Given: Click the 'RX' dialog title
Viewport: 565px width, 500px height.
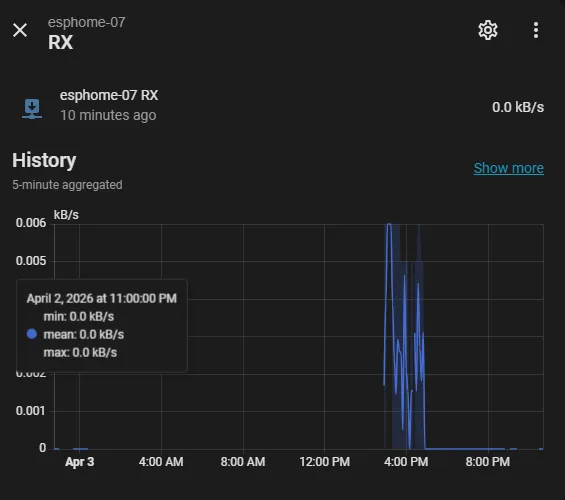Looking at the screenshot, I should tap(61, 42).
